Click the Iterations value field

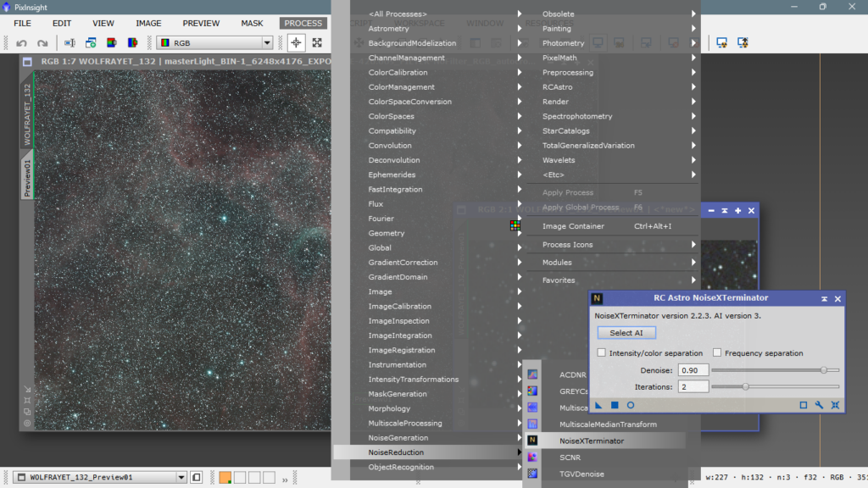point(693,386)
